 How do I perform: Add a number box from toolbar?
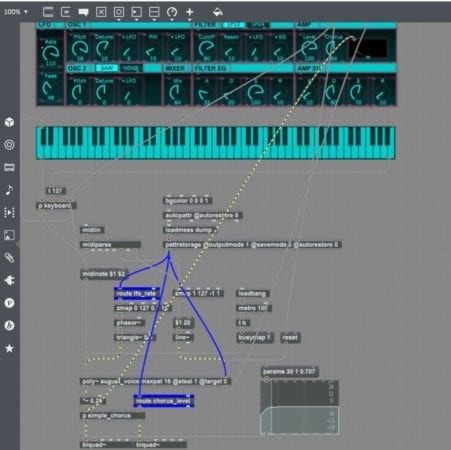(x=136, y=12)
